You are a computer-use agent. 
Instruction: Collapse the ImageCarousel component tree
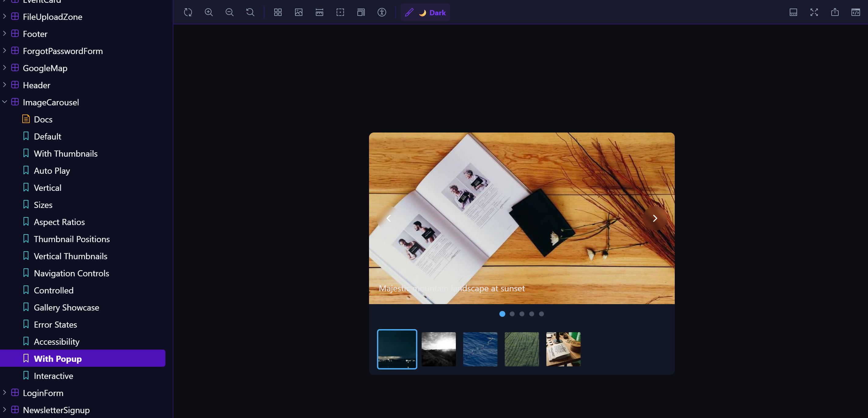tap(4, 102)
